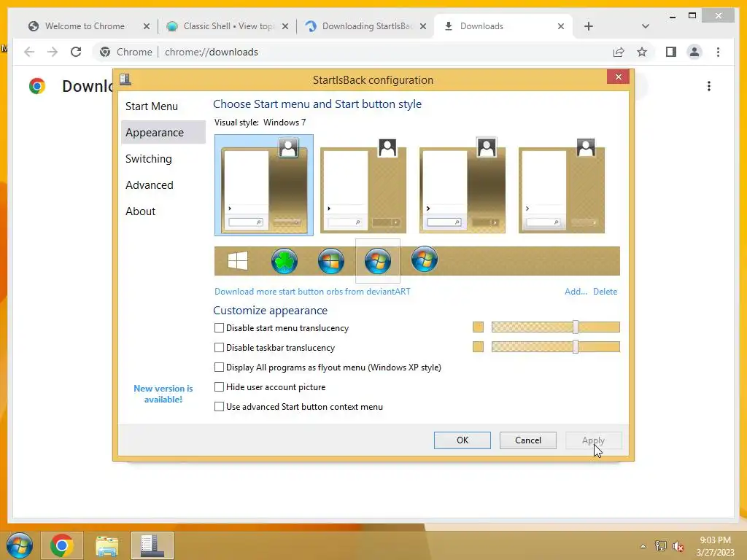The height and width of the screenshot is (560, 747).
Task: Open Download more start button orbs link
Action: click(x=312, y=292)
